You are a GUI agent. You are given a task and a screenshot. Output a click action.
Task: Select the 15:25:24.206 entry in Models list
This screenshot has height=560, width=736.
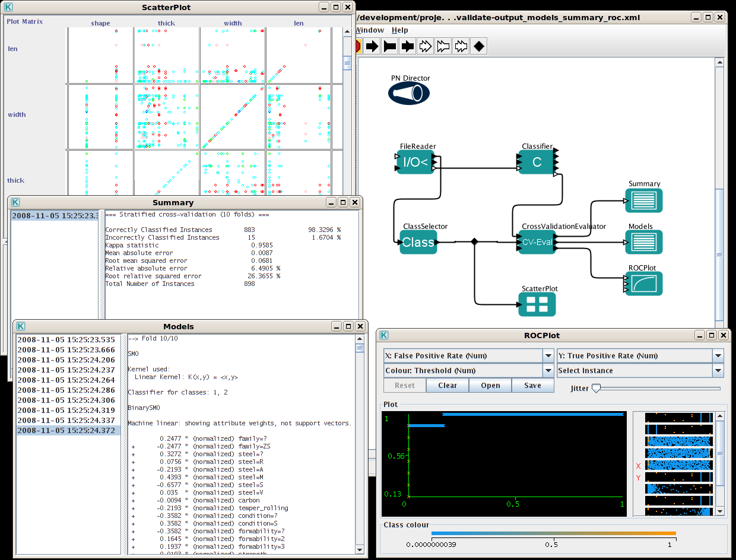[x=66, y=360]
